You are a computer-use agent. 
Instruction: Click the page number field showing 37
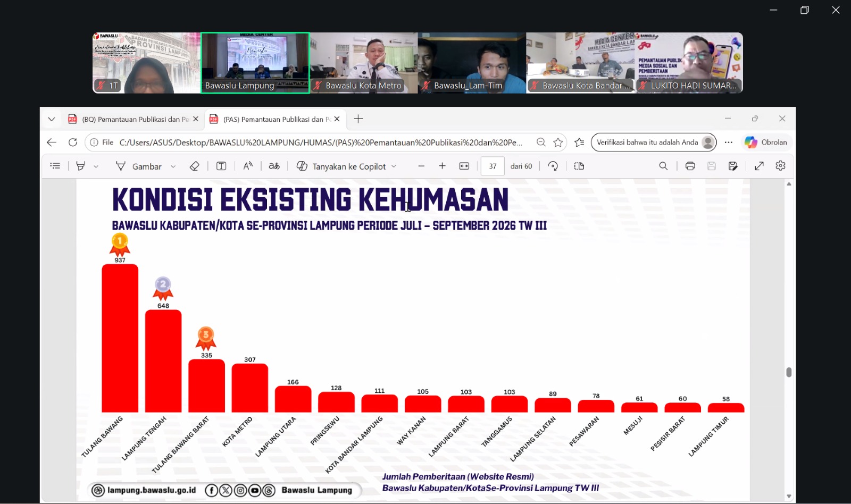pyautogui.click(x=493, y=166)
